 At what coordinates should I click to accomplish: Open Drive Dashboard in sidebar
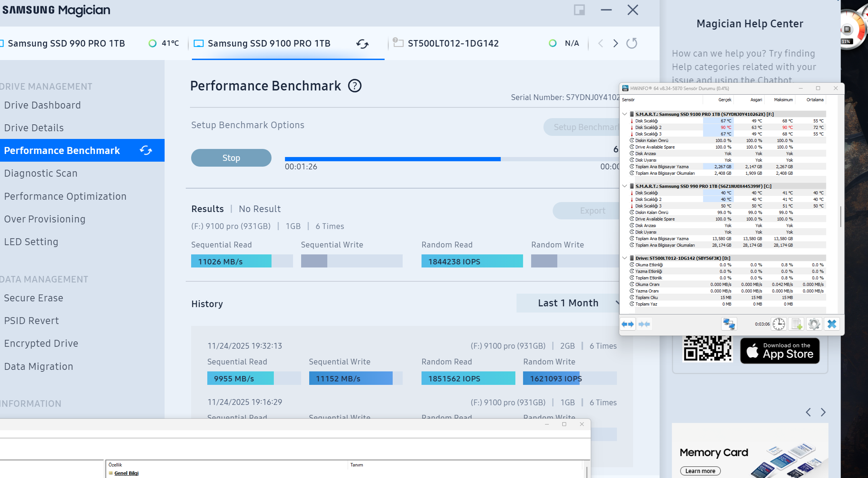point(42,105)
